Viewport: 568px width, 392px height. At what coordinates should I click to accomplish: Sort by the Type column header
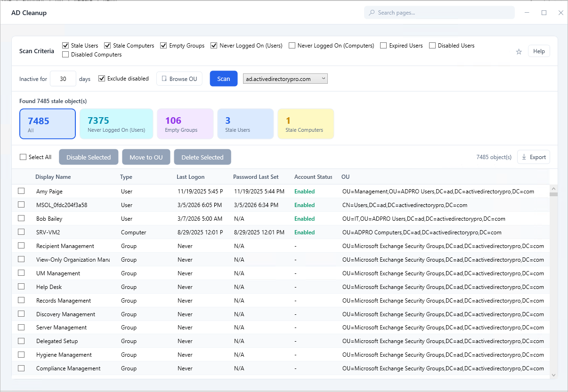[126, 177]
